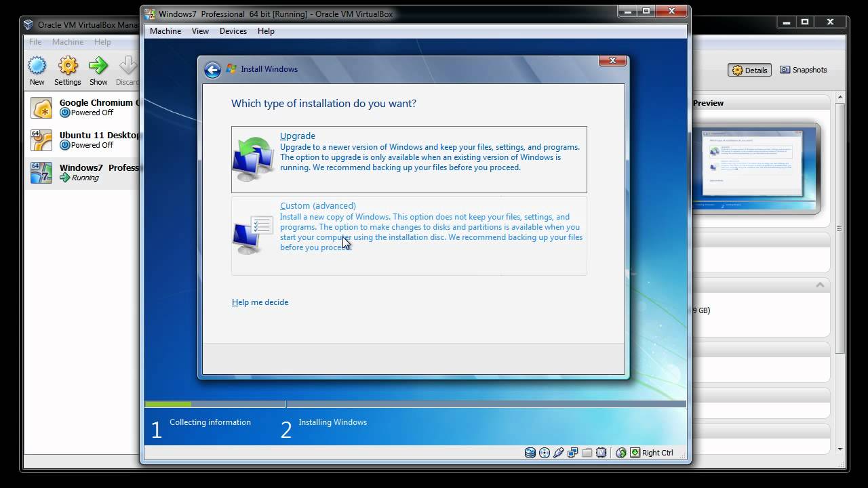Minimize the Windows7 VM window
This screenshot has height=488, width=868.
(627, 12)
